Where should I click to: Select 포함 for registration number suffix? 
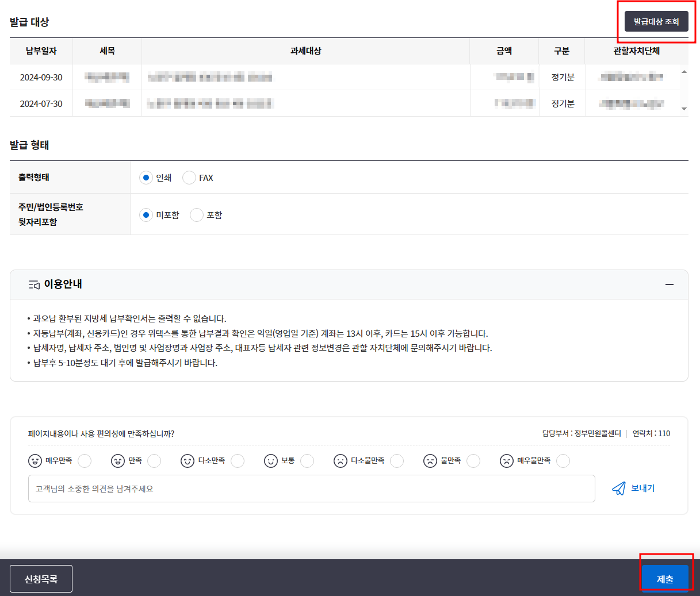tap(196, 215)
